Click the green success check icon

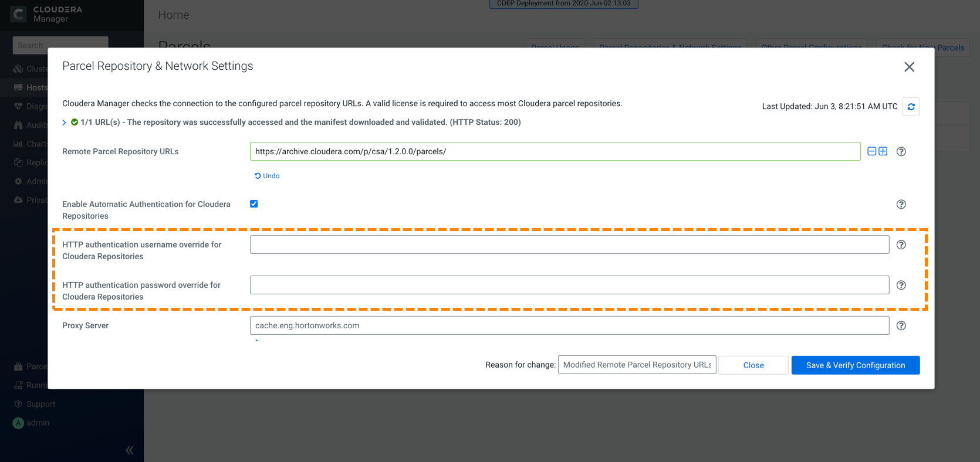coord(75,123)
